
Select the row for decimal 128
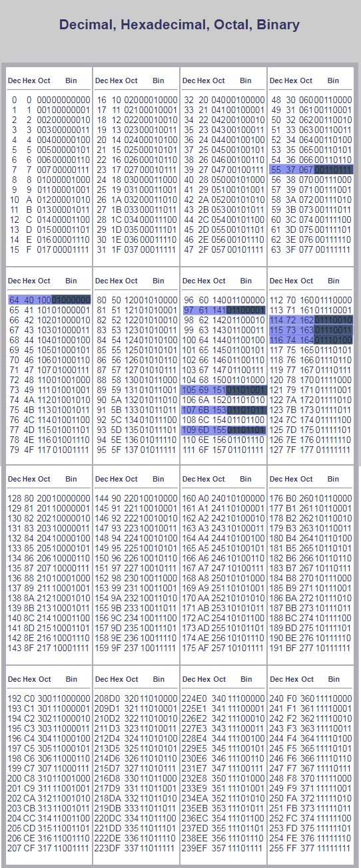tap(49, 498)
